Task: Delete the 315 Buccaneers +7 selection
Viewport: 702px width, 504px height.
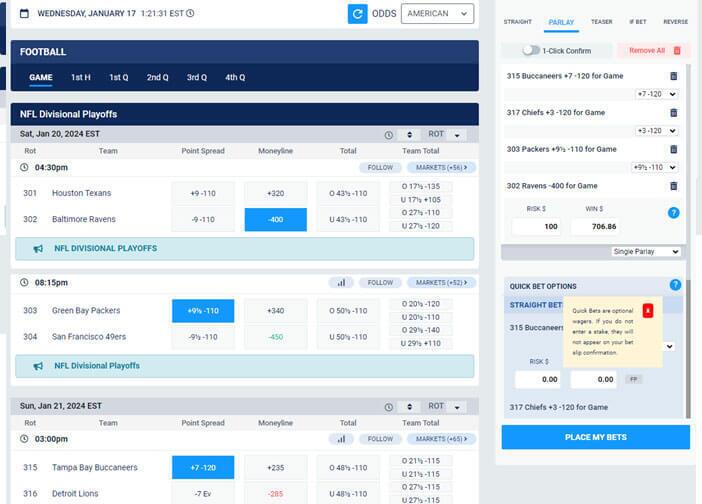Action: pos(673,76)
